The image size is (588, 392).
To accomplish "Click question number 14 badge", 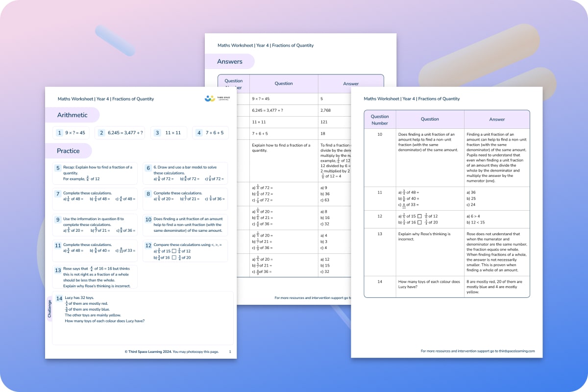I will click(x=59, y=298).
